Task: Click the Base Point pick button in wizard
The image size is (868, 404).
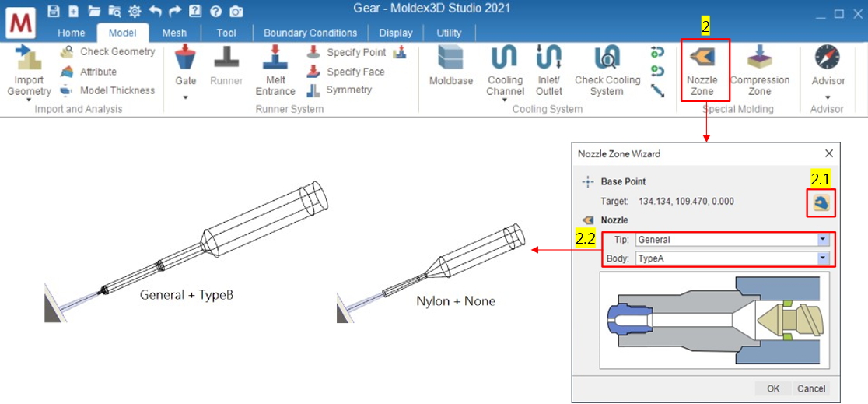Action: tap(821, 203)
